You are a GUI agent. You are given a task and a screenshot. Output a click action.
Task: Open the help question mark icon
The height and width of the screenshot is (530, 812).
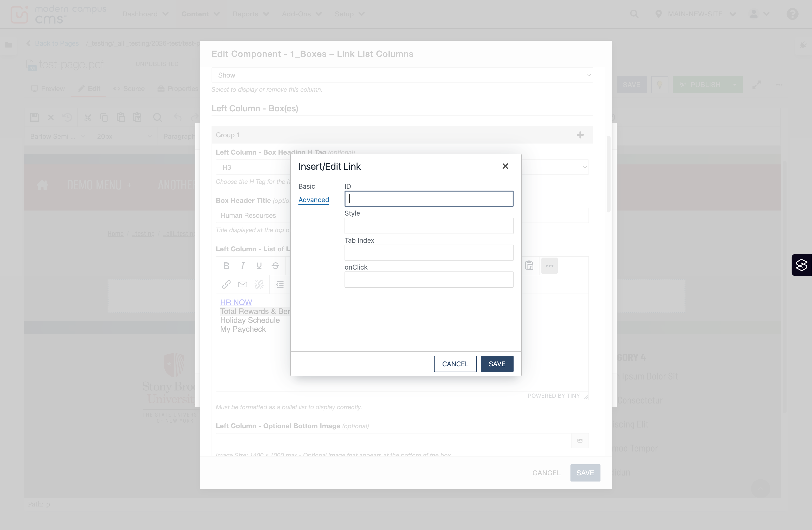tap(792, 14)
